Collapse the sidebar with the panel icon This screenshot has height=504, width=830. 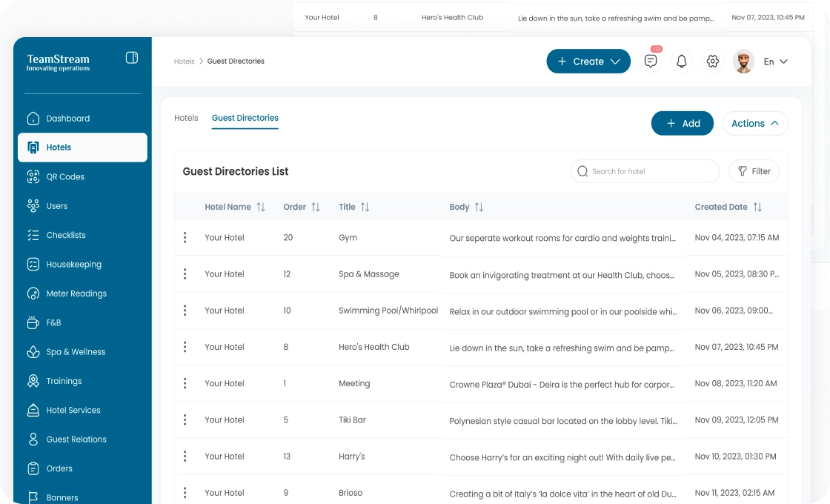coord(132,58)
